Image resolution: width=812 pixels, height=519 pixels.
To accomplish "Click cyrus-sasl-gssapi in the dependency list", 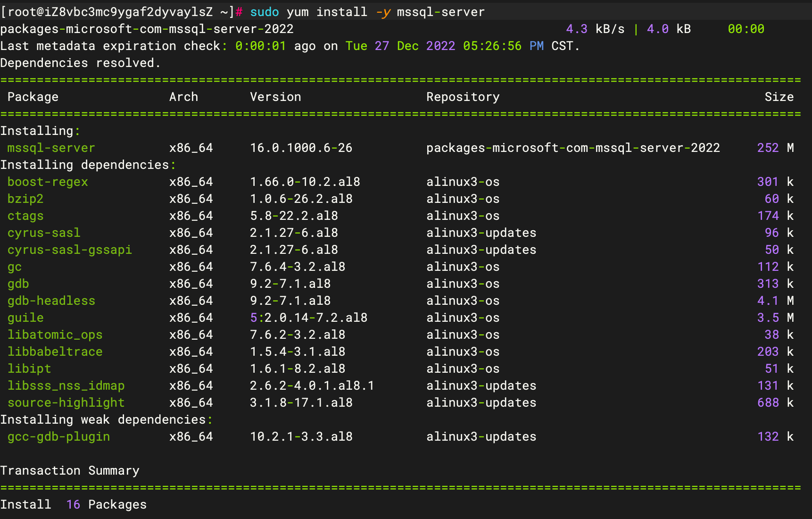I will pyautogui.click(x=69, y=250).
